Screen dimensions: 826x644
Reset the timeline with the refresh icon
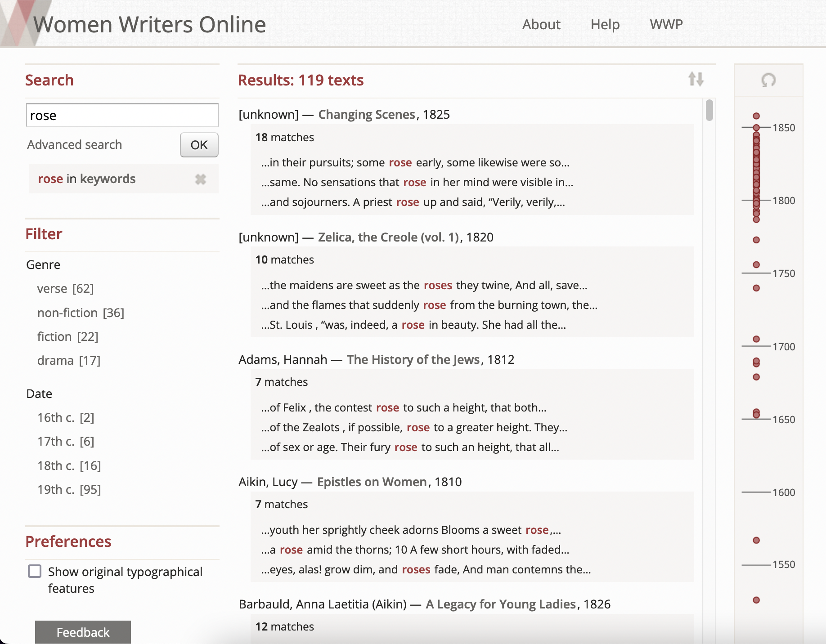pyautogui.click(x=768, y=80)
